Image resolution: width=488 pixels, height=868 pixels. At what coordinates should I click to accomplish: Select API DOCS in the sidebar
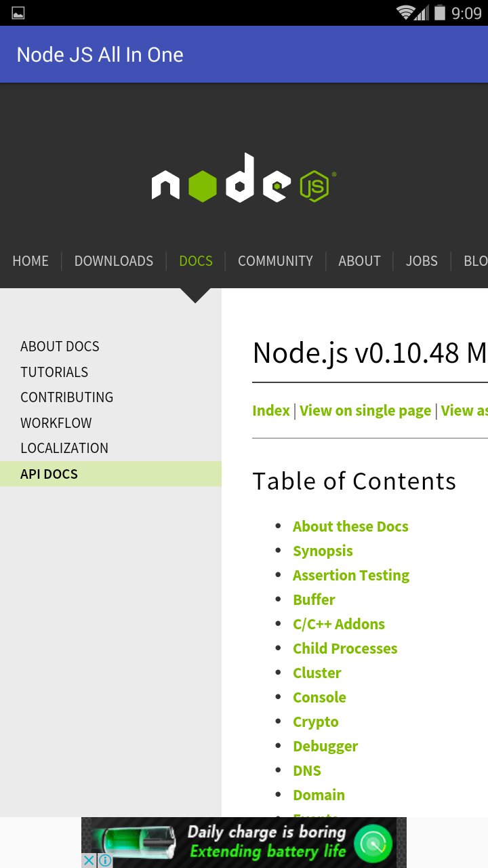point(110,474)
